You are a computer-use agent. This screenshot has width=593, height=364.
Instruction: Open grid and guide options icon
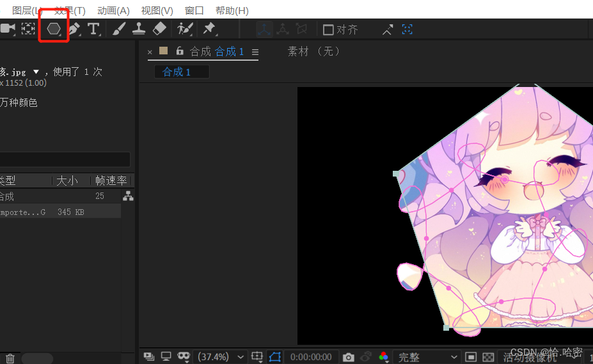click(x=257, y=356)
